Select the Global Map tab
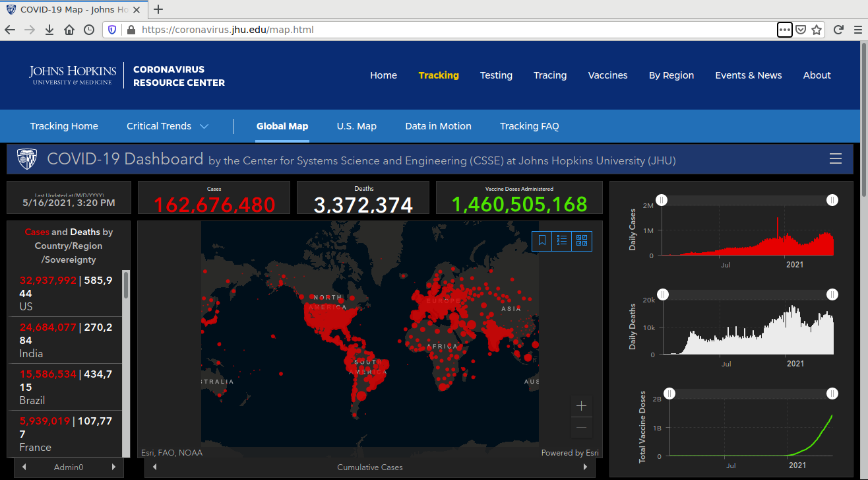The width and height of the screenshot is (868, 480). pos(282,126)
